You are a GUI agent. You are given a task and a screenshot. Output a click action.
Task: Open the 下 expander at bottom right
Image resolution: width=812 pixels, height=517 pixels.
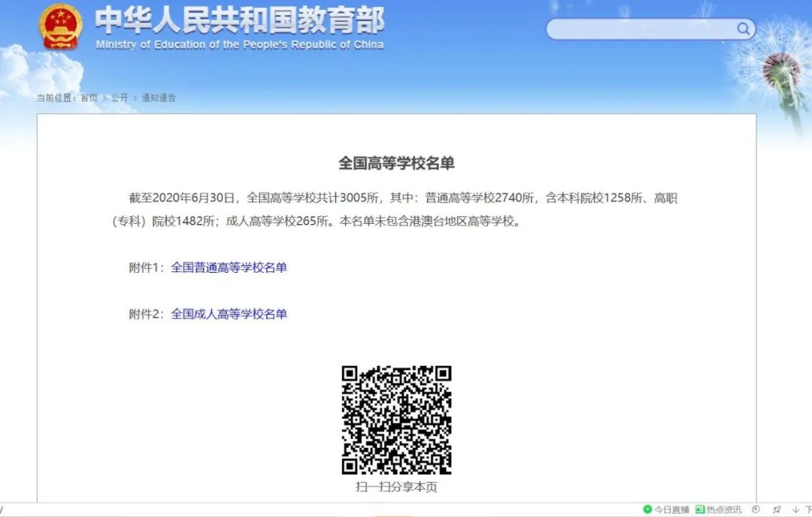[x=808, y=509]
